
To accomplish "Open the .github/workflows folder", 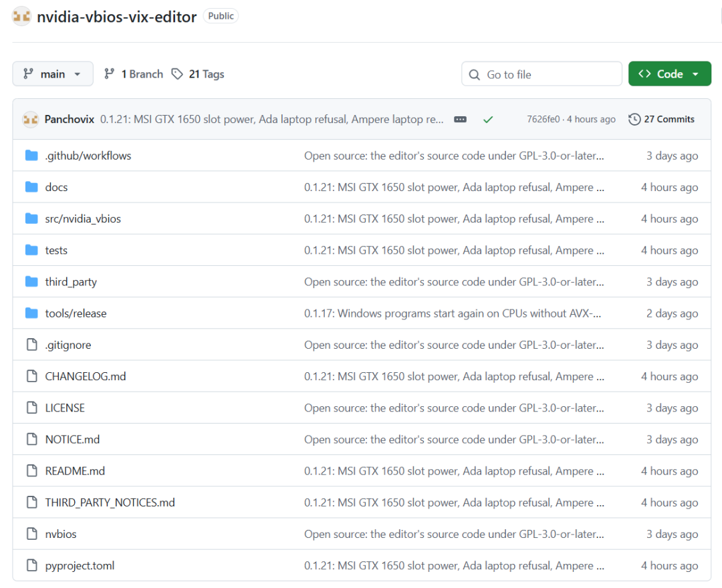I will pos(88,156).
